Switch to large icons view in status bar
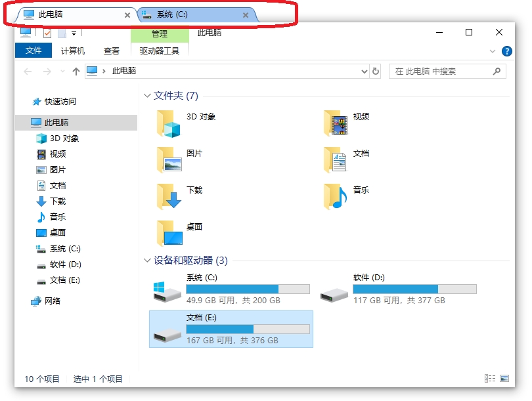 tap(504, 378)
